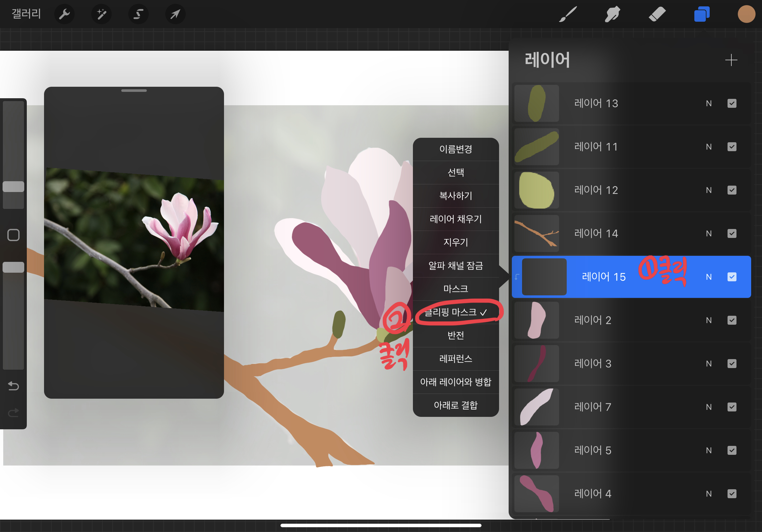This screenshot has height=532, width=762.
Task: Choose 클리핑 마스크 in the layer menu
Action: pos(455,312)
